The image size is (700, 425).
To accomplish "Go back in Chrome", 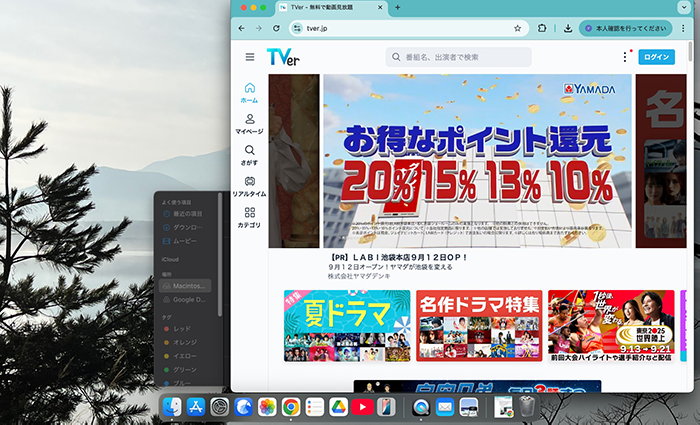I will 242,29.
